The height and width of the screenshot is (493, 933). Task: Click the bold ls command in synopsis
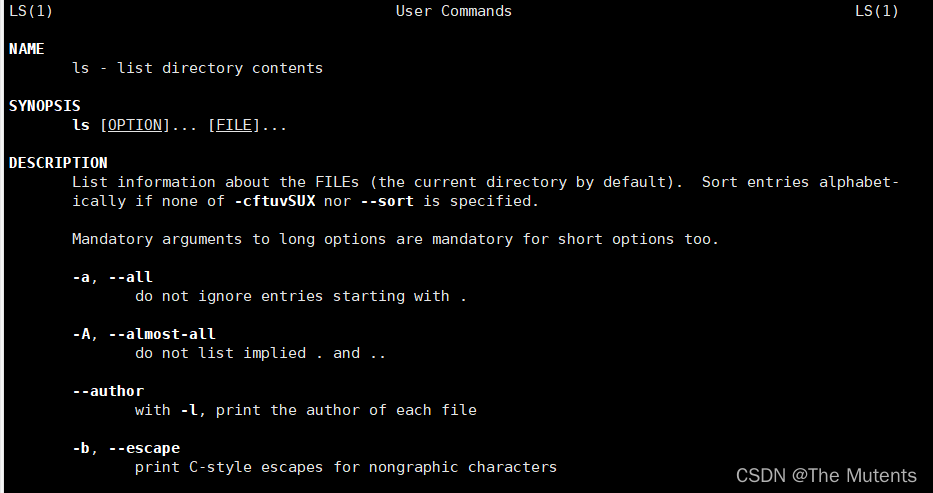(81, 125)
